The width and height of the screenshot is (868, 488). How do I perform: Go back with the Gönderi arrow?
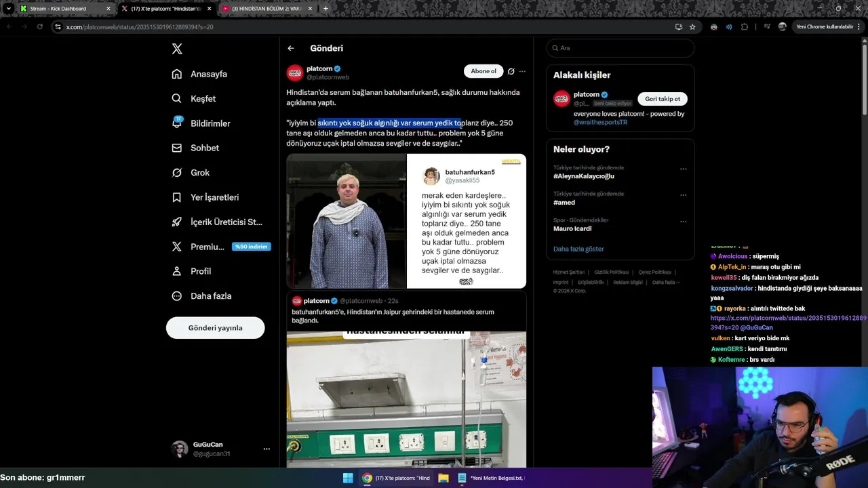pyautogui.click(x=291, y=48)
